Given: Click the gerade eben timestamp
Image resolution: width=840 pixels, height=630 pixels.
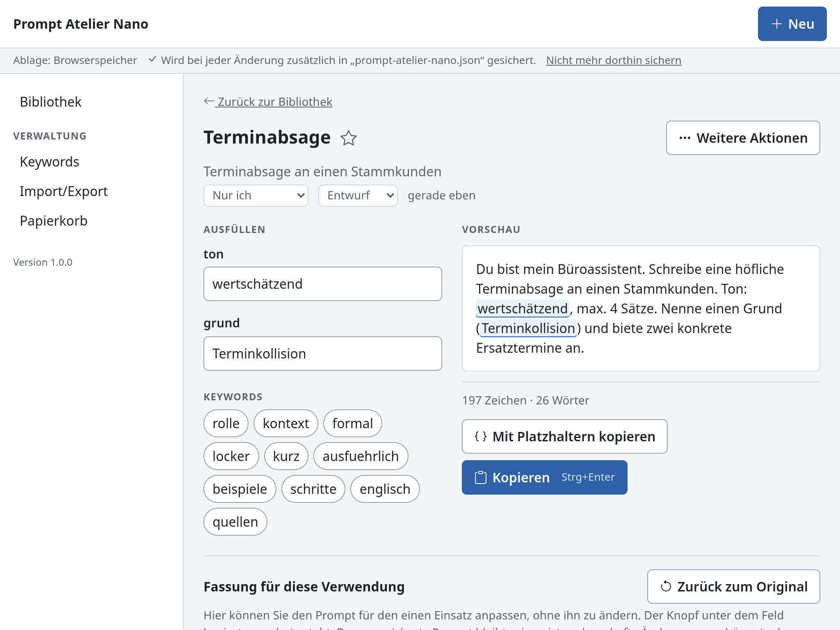Looking at the screenshot, I should point(442,196).
